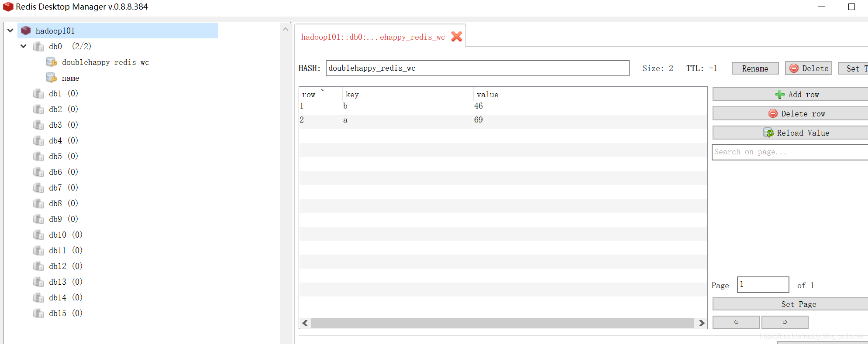Image resolution: width=868 pixels, height=344 pixels.
Task: Click the Delete row button
Action: pos(790,114)
